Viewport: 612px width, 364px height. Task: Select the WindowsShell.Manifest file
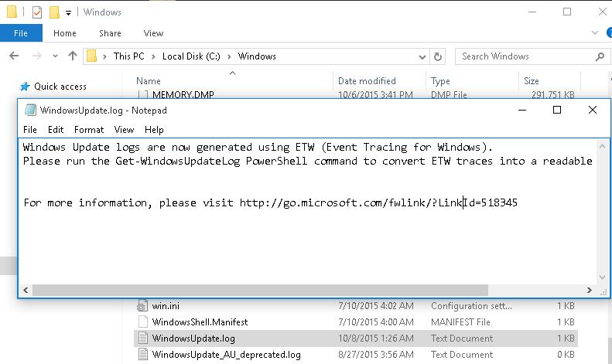click(200, 322)
